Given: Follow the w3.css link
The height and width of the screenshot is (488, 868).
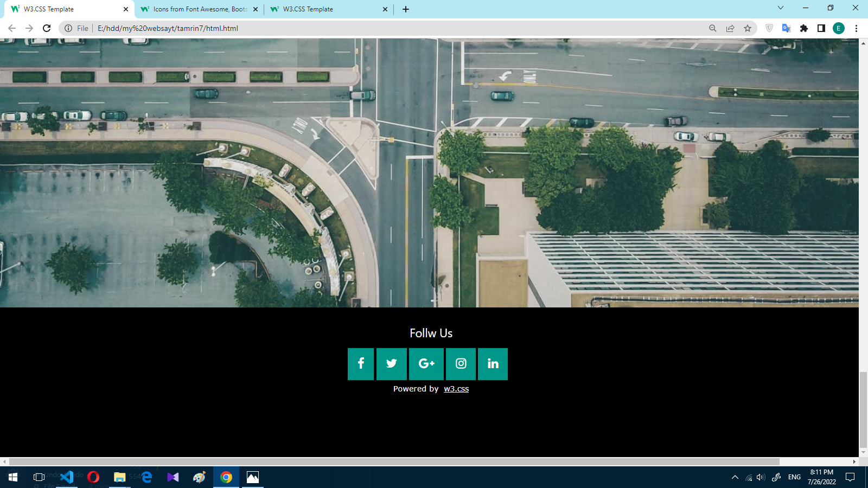Looking at the screenshot, I should pyautogui.click(x=456, y=389).
